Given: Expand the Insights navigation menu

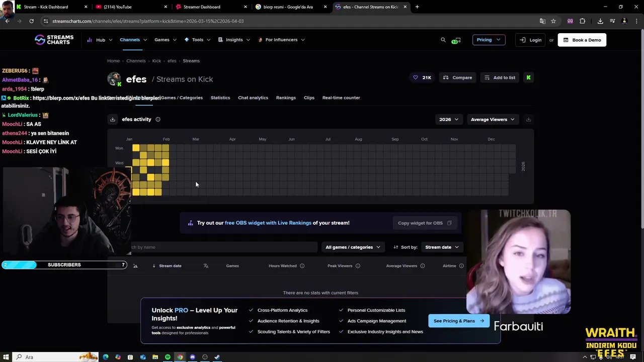Looking at the screenshot, I should pos(234,40).
